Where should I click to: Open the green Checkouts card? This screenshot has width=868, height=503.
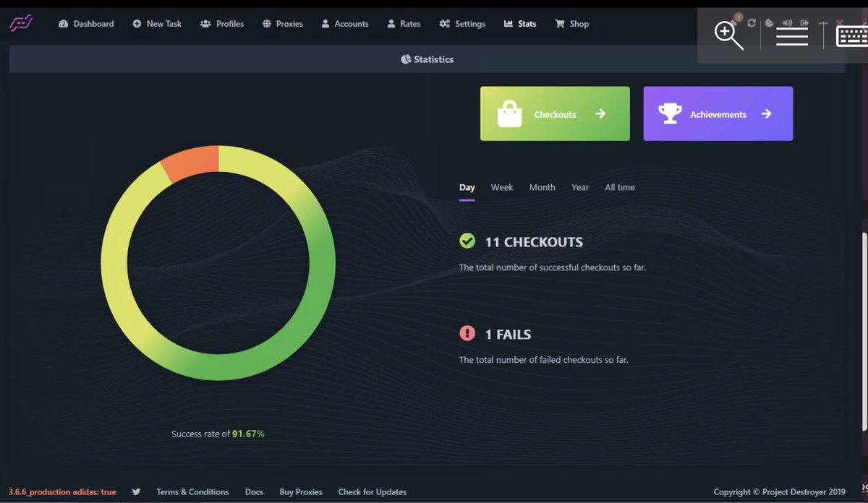(555, 113)
